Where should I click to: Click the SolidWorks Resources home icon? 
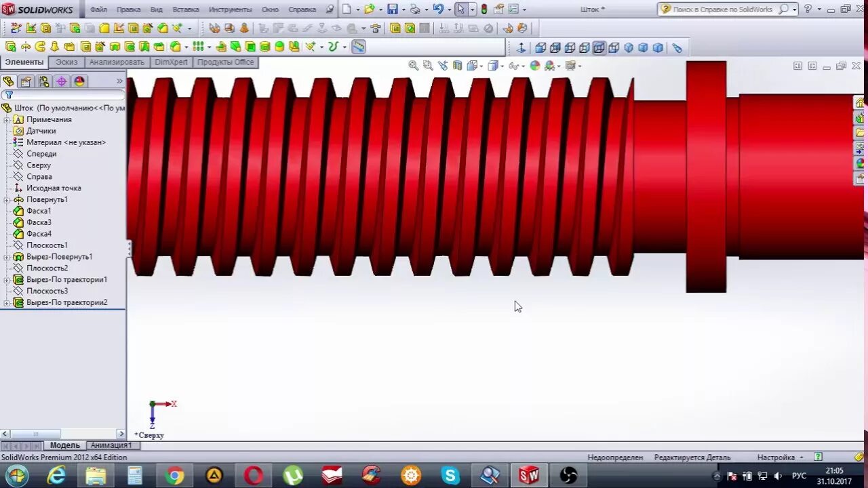coord(860,103)
